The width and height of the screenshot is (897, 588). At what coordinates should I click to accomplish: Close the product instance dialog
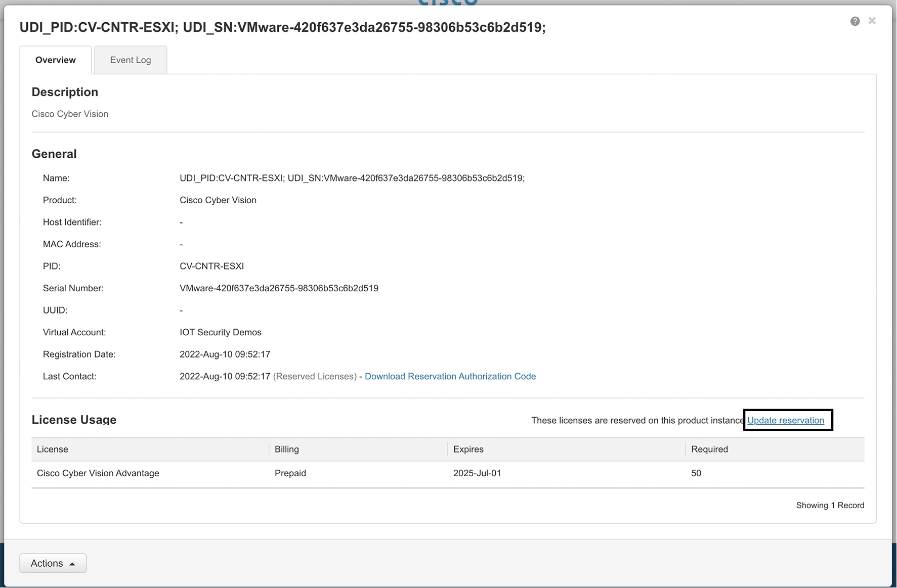[872, 21]
